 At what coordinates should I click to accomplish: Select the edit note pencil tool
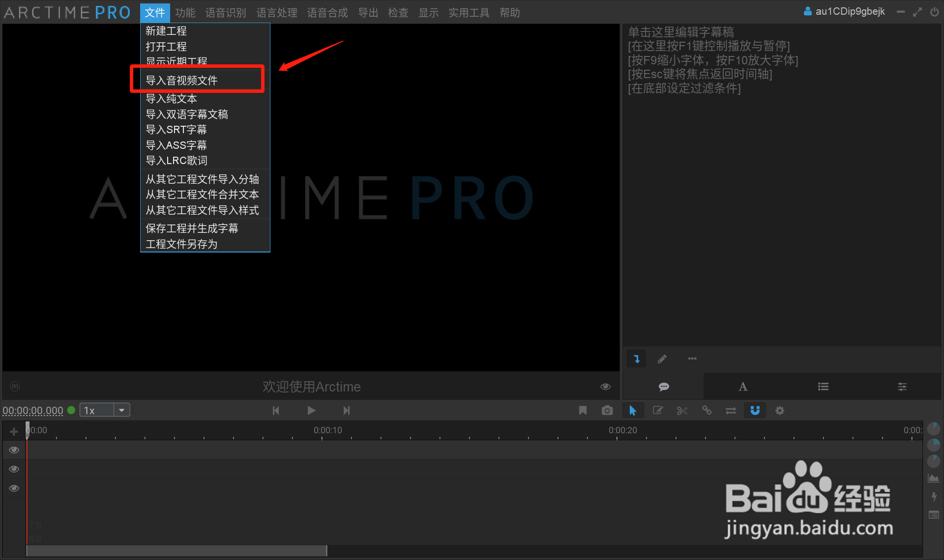(658, 410)
